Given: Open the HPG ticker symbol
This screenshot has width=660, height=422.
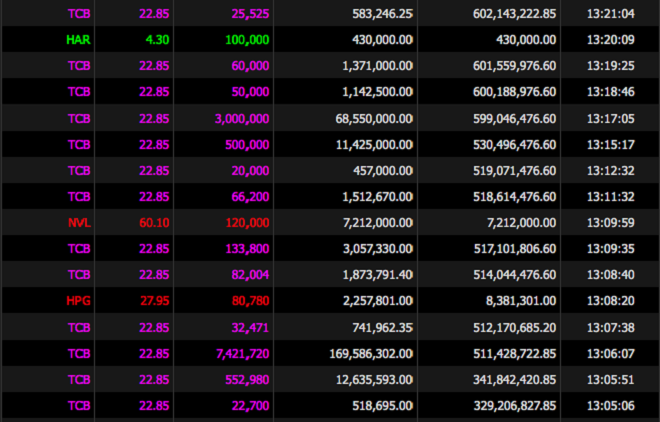Looking at the screenshot, I should click(x=79, y=300).
